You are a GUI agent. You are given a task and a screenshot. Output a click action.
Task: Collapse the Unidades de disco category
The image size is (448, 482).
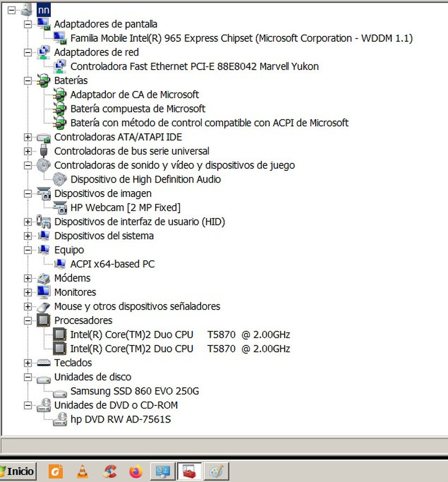(28, 377)
